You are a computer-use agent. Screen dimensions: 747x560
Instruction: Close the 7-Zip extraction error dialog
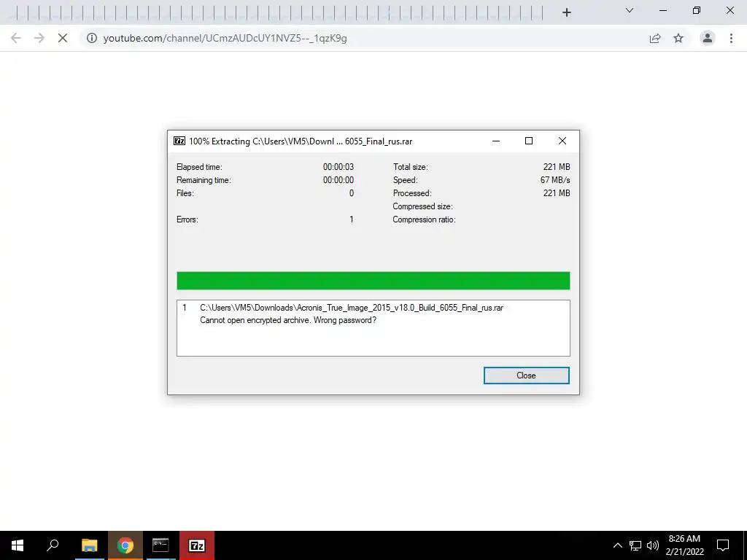[526, 376]
